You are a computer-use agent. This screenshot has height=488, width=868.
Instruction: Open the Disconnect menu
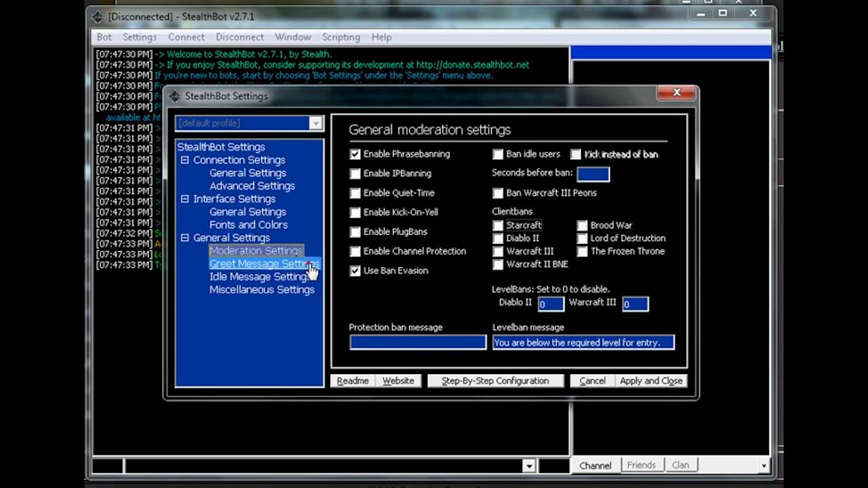240,37
